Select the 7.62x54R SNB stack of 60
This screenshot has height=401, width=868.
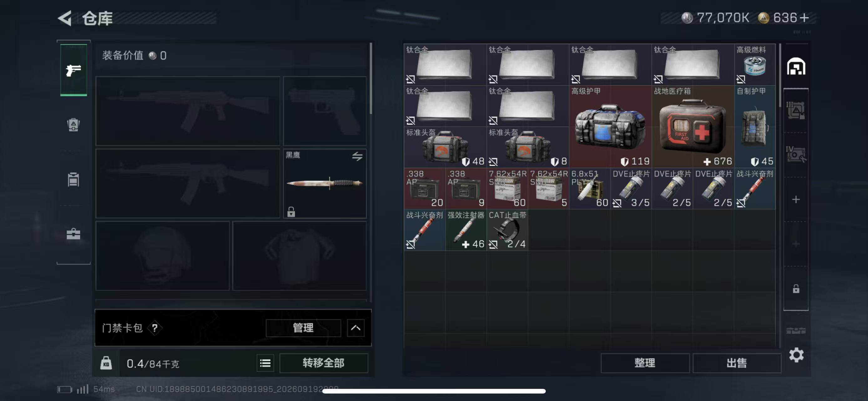507,189
